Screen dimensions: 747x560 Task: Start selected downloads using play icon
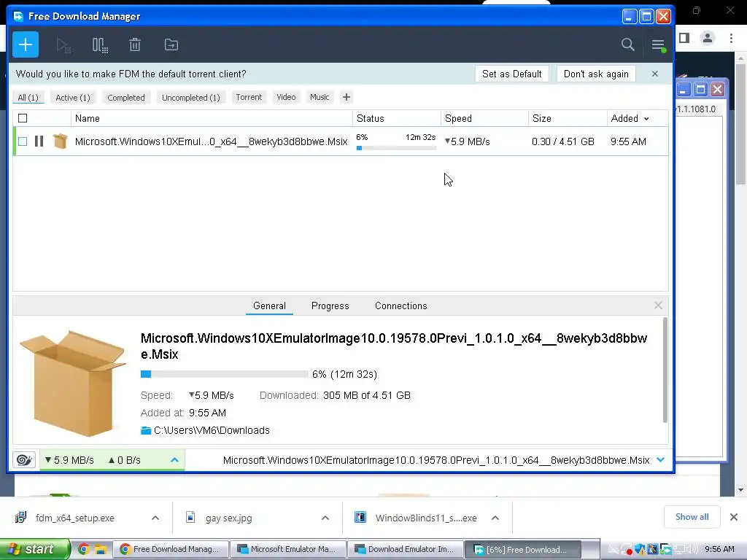click(x=63, y=45)
